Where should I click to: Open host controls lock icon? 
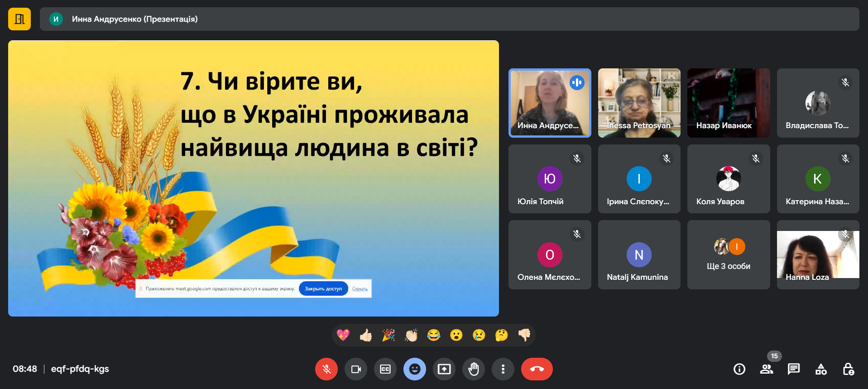(x=848, y=369)
